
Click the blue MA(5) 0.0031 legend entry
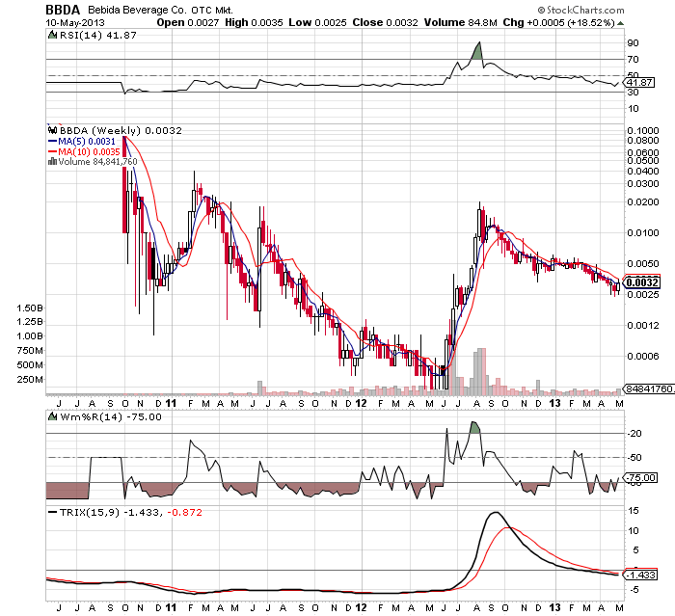[81, 141]
